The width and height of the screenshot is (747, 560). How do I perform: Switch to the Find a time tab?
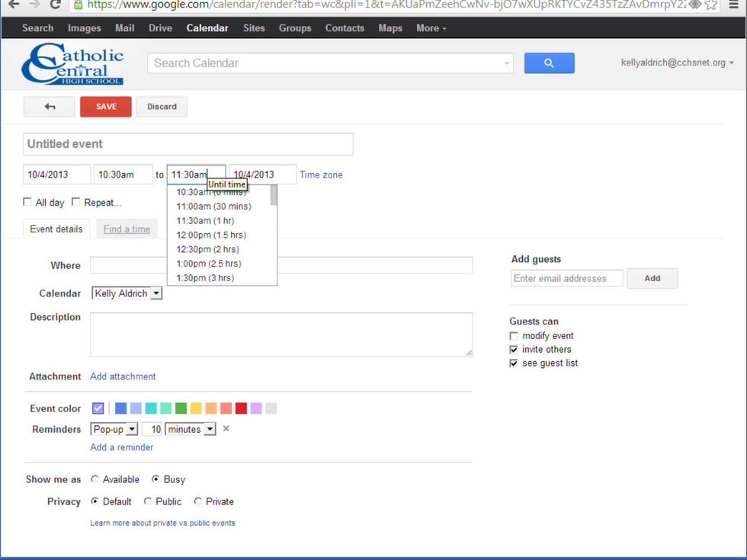click(127, 229)
